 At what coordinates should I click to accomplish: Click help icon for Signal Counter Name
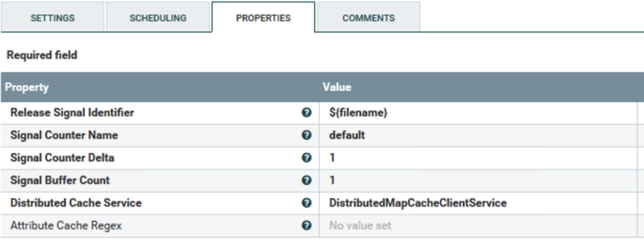[305, 135]
